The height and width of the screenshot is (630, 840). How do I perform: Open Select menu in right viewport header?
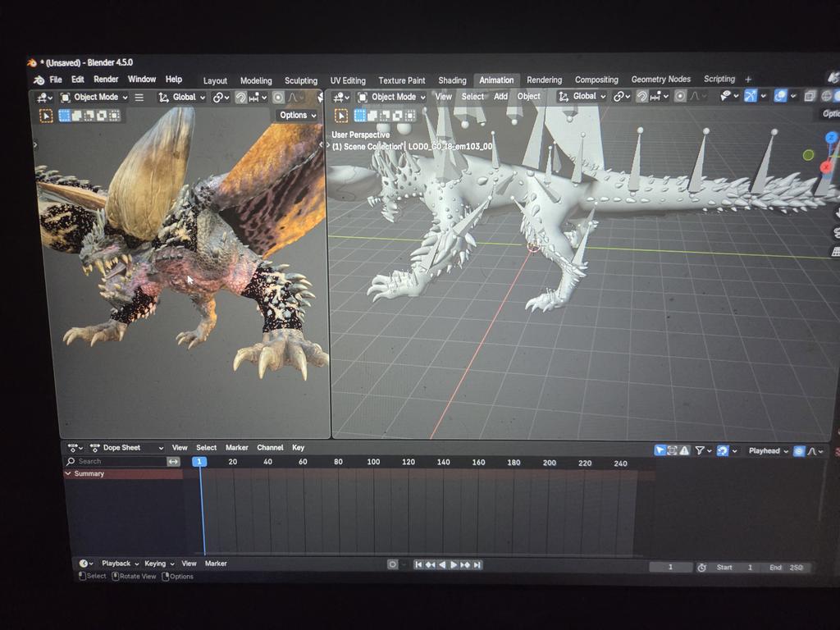coord(472,97)
